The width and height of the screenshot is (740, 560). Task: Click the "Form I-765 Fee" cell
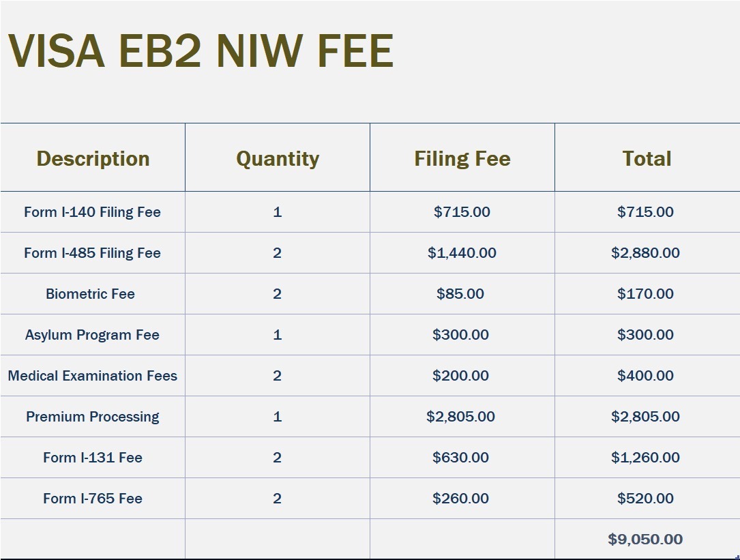[92, 499]
